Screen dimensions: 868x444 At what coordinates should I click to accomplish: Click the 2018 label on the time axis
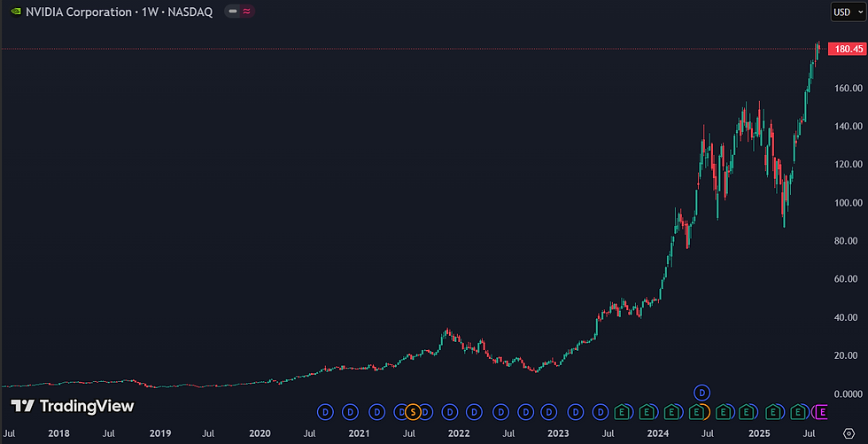click(x=58, y=433)
